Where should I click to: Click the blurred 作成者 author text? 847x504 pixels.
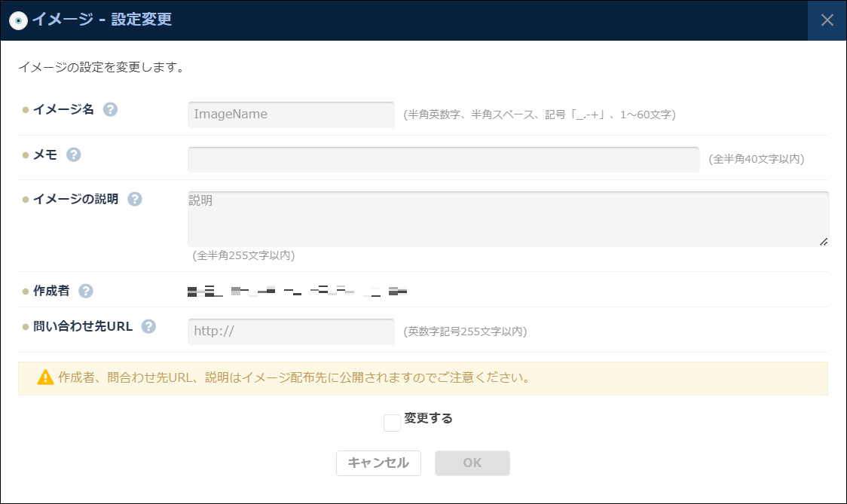294,290
